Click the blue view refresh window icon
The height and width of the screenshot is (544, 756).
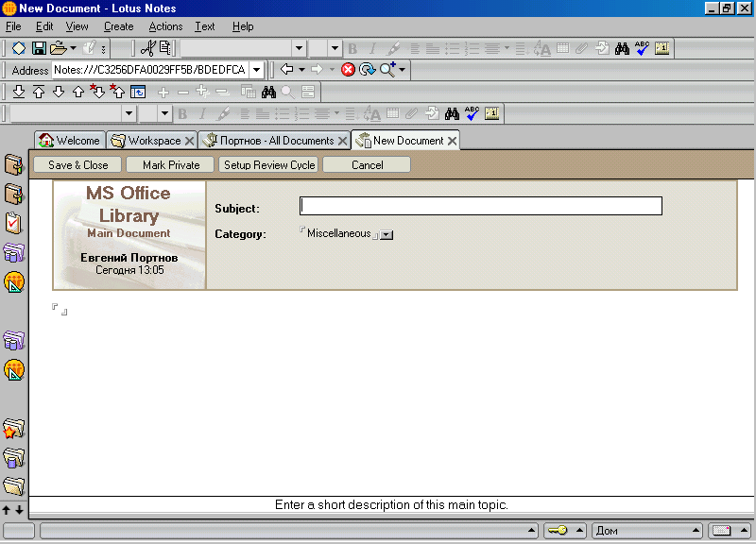click(138, 92)
